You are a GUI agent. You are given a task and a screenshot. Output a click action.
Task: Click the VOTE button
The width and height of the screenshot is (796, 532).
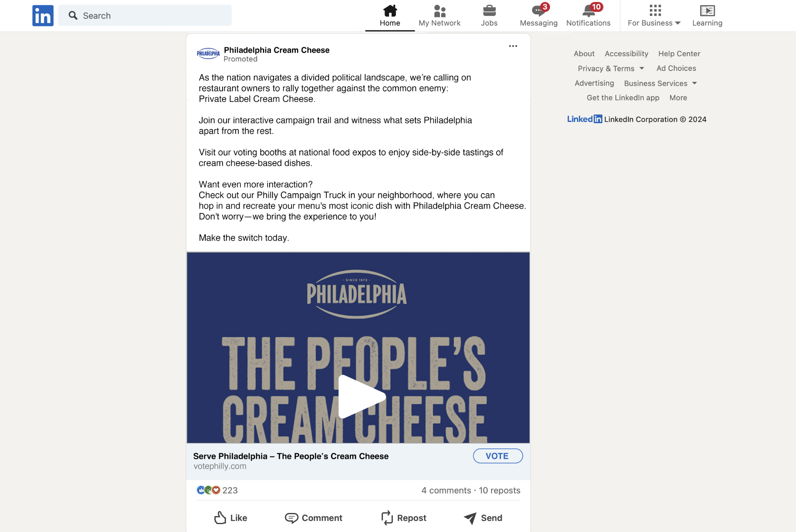tap(497, 456)
